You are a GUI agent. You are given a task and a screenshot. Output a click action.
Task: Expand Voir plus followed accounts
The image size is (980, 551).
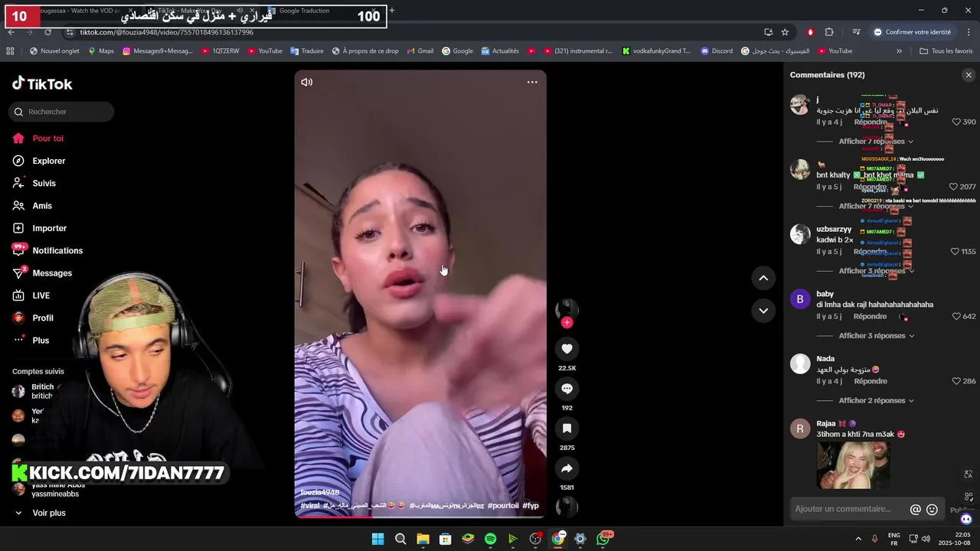point(40,513)
